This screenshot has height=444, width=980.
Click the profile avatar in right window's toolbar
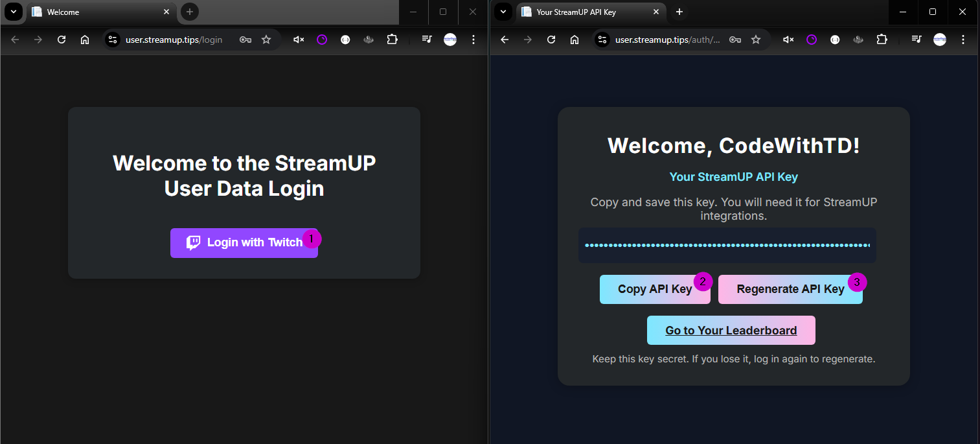point(940,40)
